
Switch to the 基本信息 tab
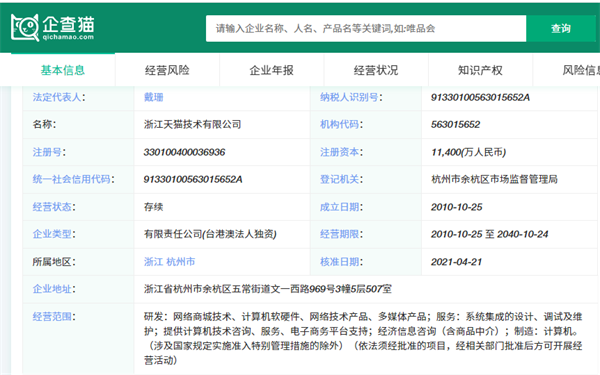click(x=63, y=70)
